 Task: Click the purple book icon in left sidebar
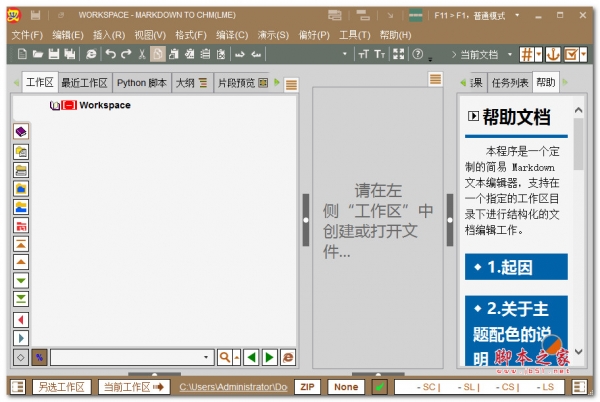tap(20, 132)
